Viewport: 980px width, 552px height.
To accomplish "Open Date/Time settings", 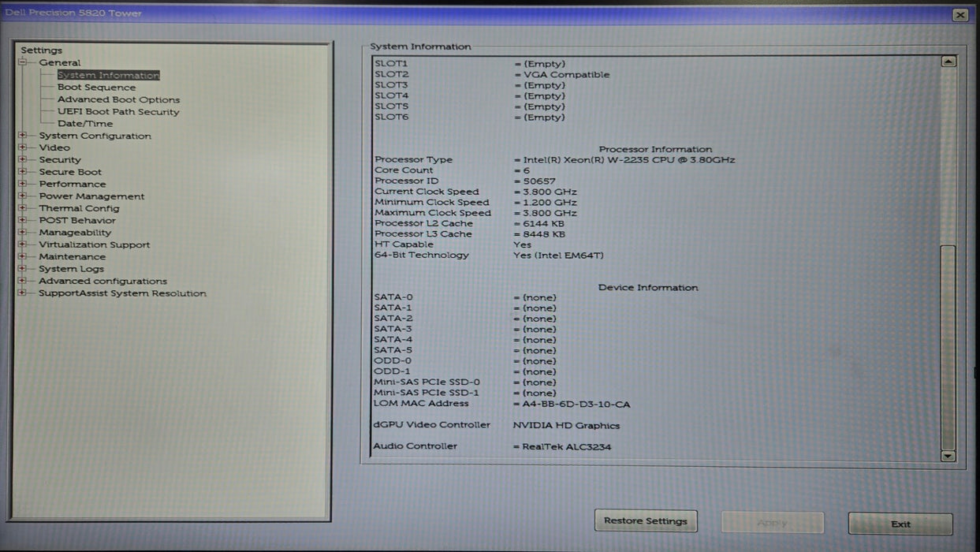I will click(x=85, y=124).
